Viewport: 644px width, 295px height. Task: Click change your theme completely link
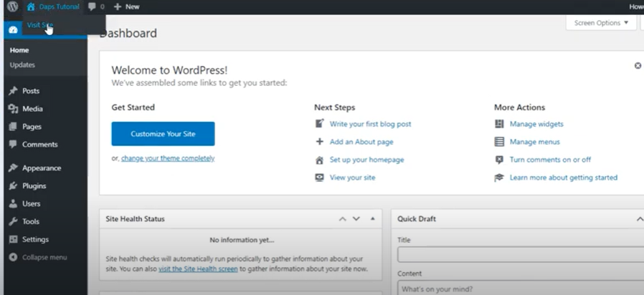click(x=168, y=158)
